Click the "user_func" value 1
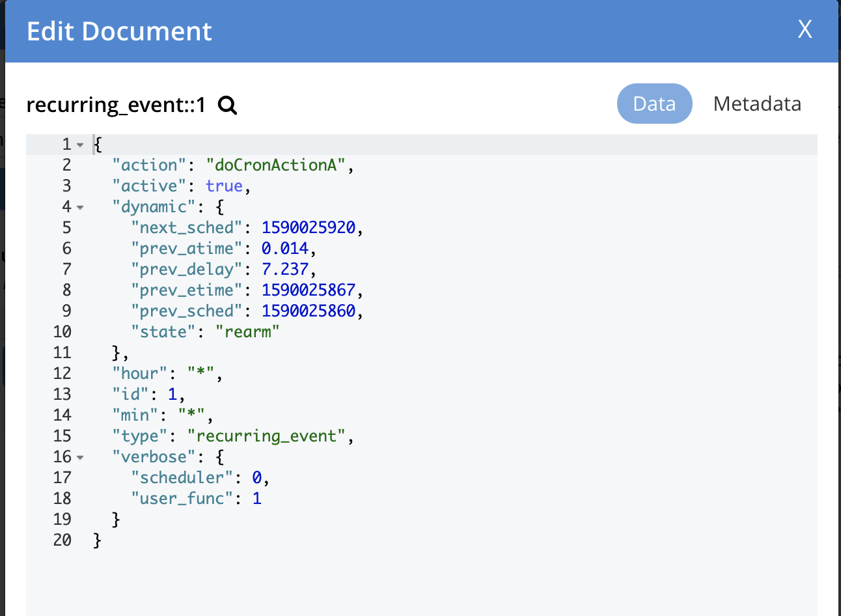 click(256, 499)
